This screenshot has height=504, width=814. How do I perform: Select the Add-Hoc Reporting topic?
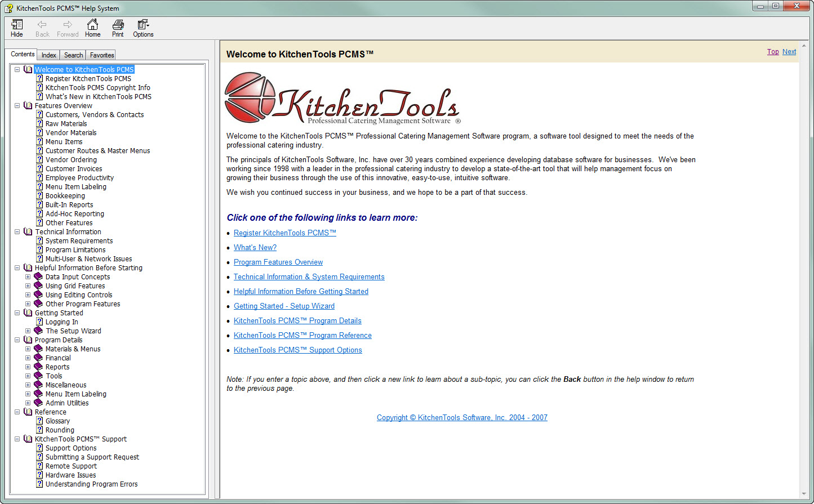point(75,213)
